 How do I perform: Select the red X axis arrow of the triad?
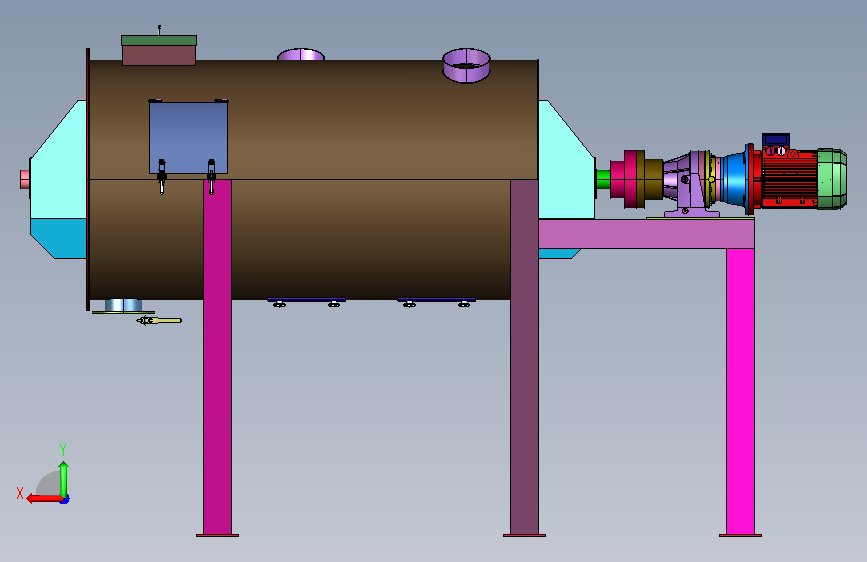tap(44, 499)
